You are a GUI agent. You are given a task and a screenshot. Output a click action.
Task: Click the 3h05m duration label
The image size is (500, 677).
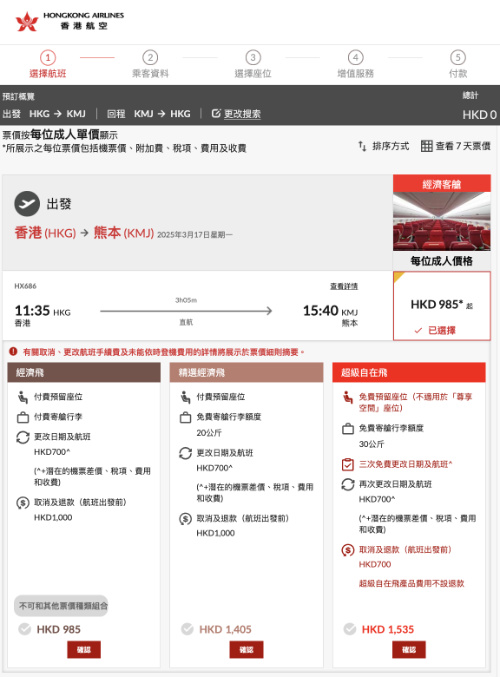(186, 300)
